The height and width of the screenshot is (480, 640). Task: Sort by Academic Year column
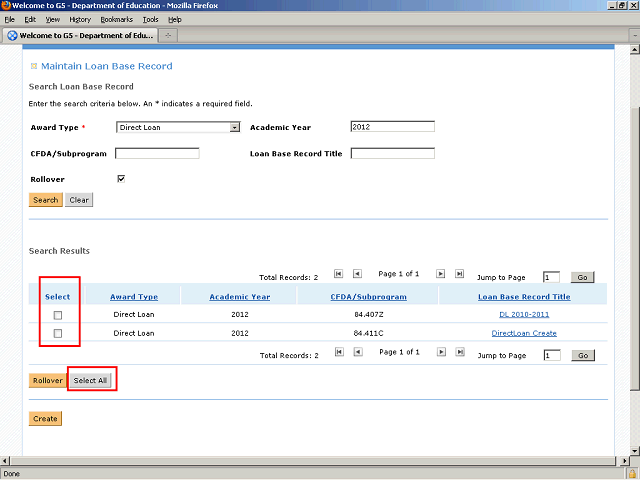pyautogui.click(x=240, y=297)
